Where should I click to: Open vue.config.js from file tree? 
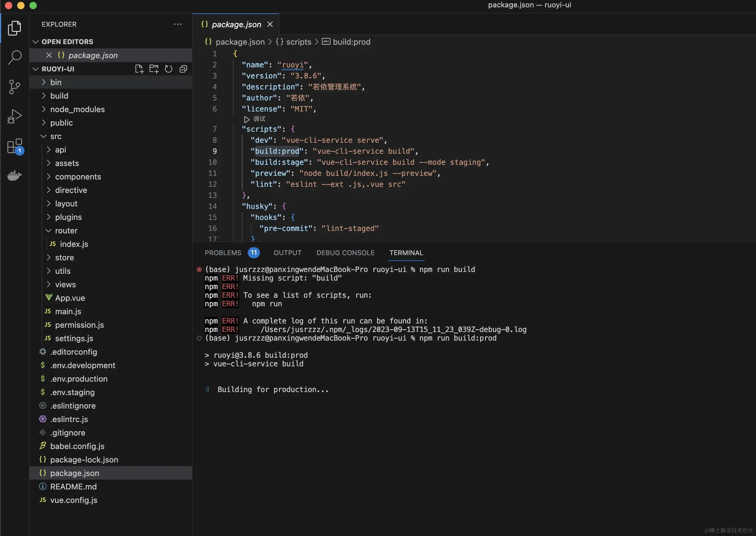tap(74, 500)
